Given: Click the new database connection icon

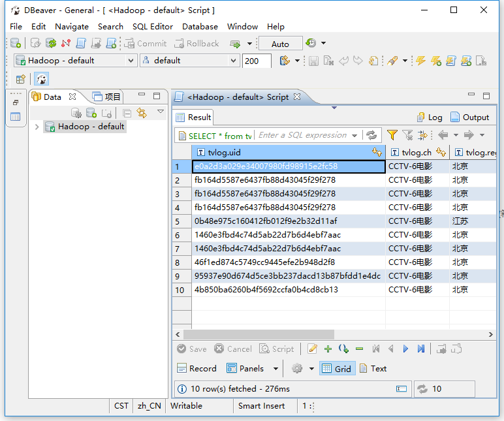Looking at the screenshot, I should coord(16,44).
